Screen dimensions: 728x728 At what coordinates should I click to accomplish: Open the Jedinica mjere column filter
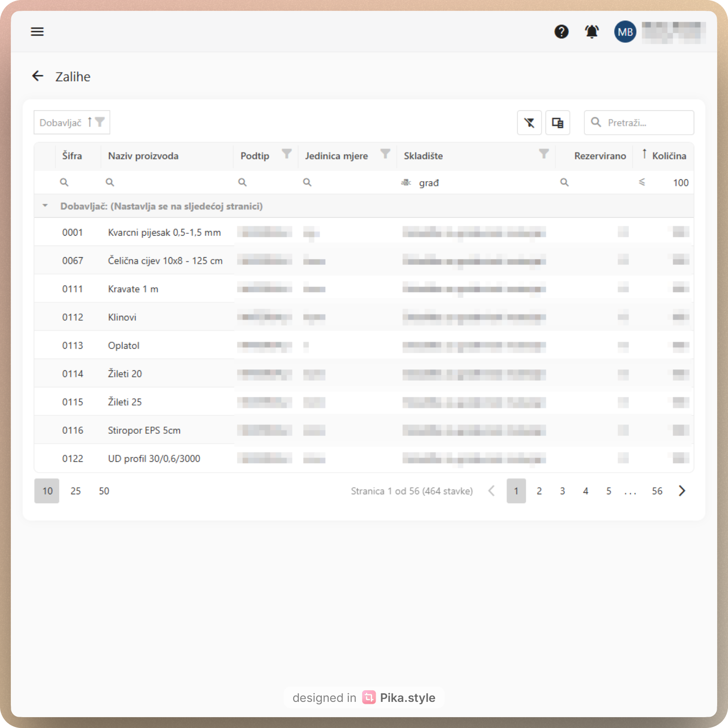point(385,154)
